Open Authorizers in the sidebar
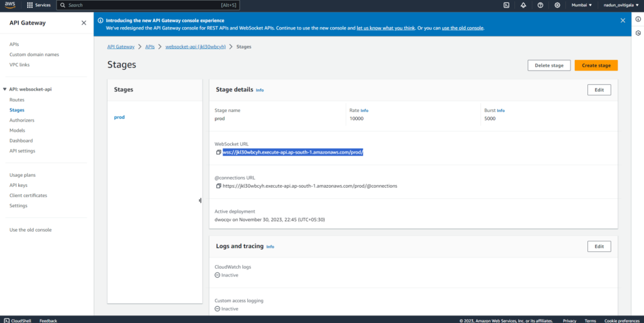 21,120
